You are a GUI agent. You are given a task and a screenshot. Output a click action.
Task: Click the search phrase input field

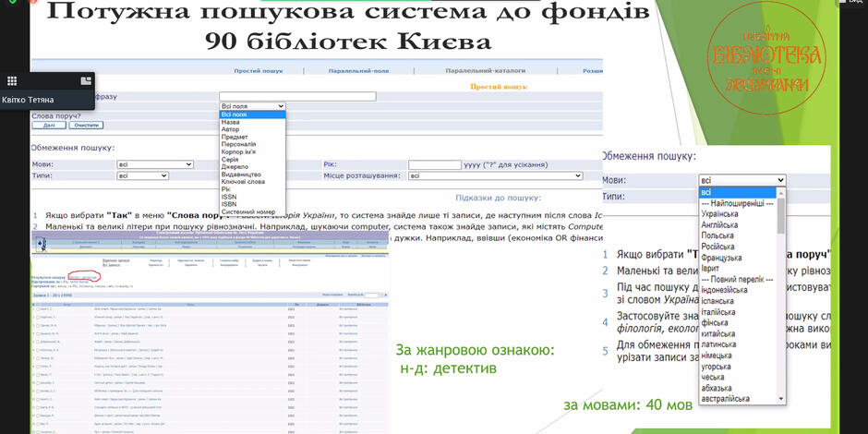click(x=297, y=96)
